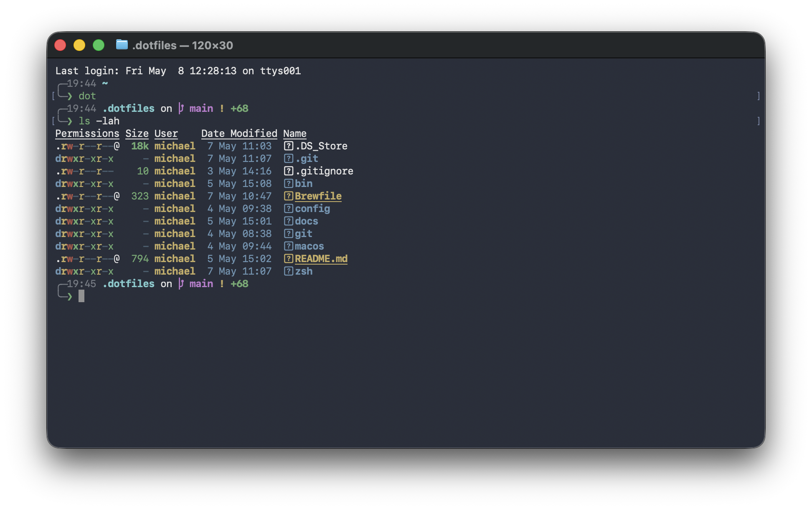Screen dimensions: 812x510
Task: Click the 7 May 10:47 modified date
Action: [x=239, y=196]
